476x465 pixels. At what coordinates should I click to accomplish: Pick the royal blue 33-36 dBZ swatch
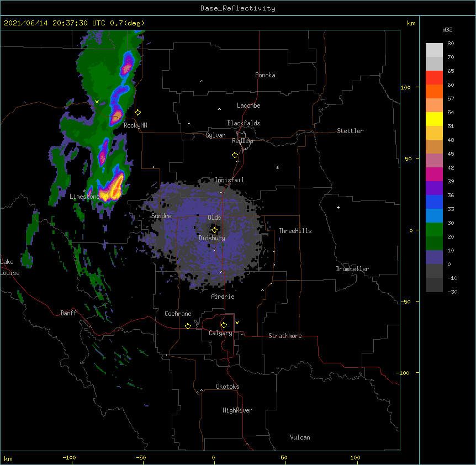[x=434, y=202]
